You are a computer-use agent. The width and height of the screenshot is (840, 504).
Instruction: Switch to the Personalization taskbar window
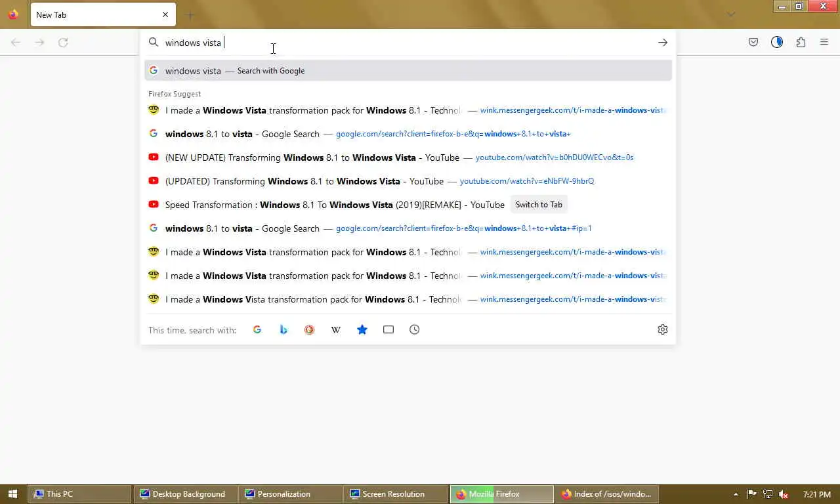pyautogui.click(x=291, y=494)
